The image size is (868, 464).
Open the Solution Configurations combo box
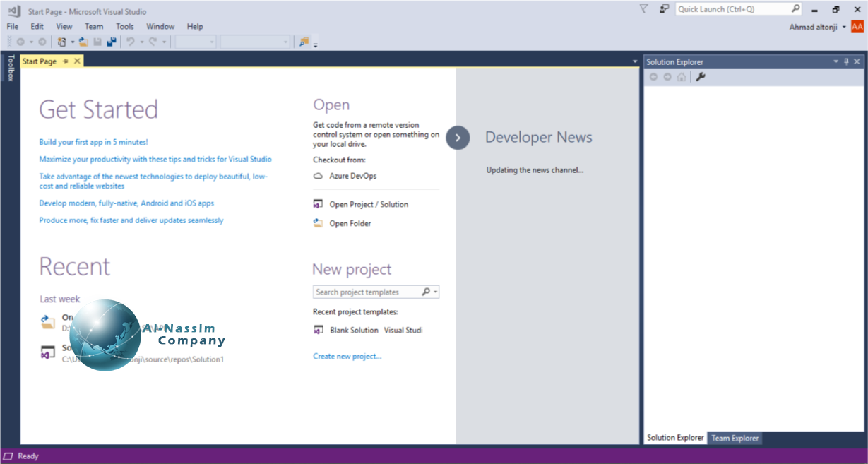coord(196,42)
